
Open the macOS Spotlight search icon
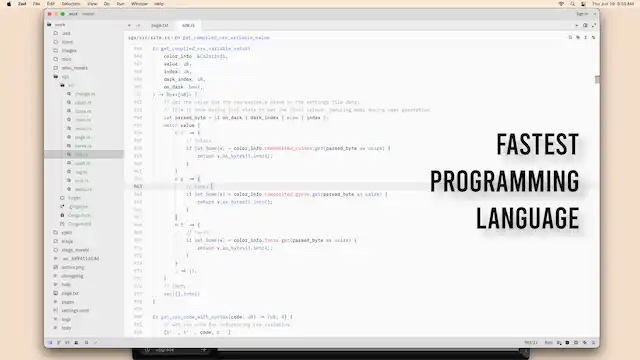[x=572, y=4]
